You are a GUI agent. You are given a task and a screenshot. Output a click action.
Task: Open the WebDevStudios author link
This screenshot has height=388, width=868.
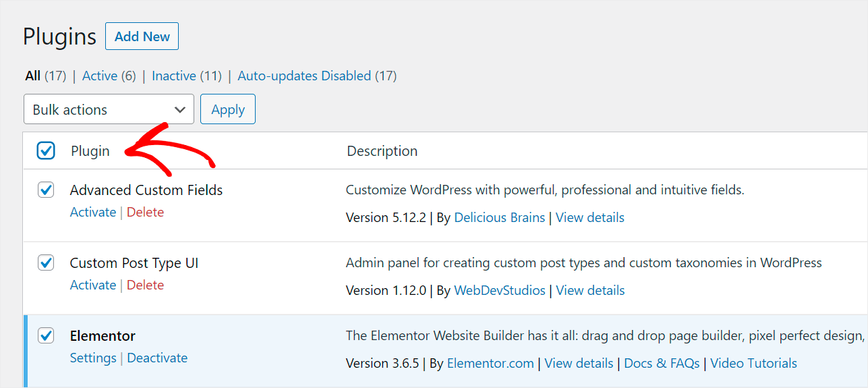coord(500,290)
